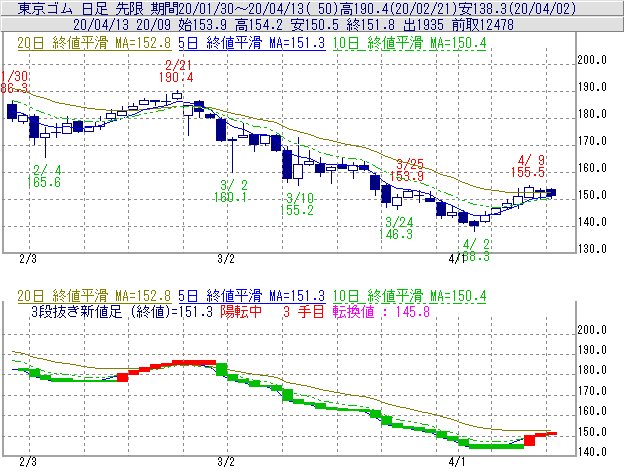Click the bottom-chart date label '4/1'

click(457, 462)
